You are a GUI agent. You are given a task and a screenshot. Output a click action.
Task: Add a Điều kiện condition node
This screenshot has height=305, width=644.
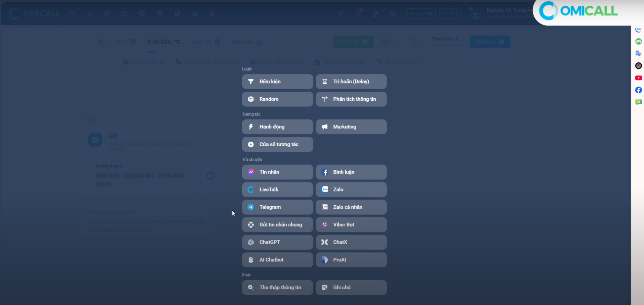coord(277,82)
